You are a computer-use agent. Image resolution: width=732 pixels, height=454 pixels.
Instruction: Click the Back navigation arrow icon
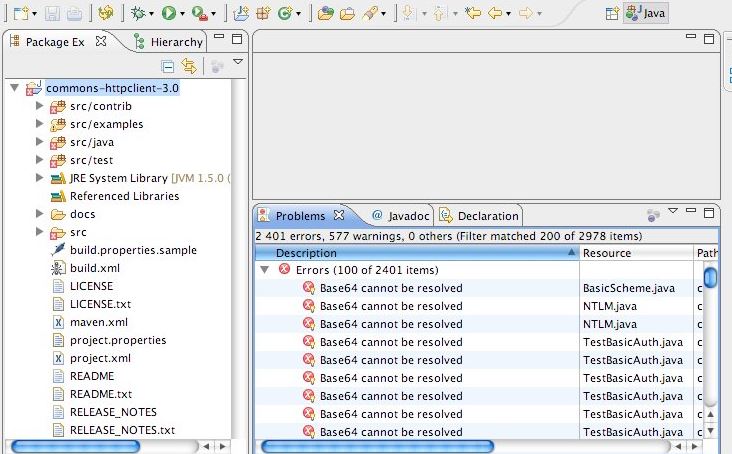[x=495, y=13]
